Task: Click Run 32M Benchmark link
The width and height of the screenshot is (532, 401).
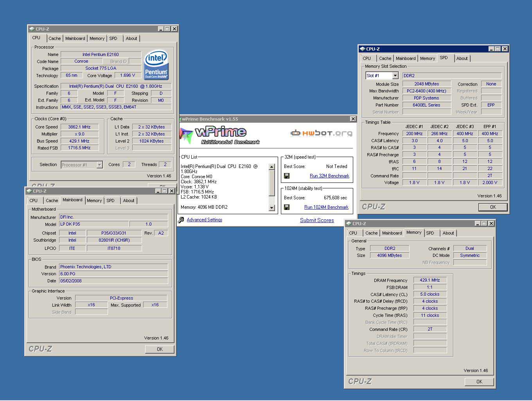Action: pyautogui.click(x=329, y=176)
